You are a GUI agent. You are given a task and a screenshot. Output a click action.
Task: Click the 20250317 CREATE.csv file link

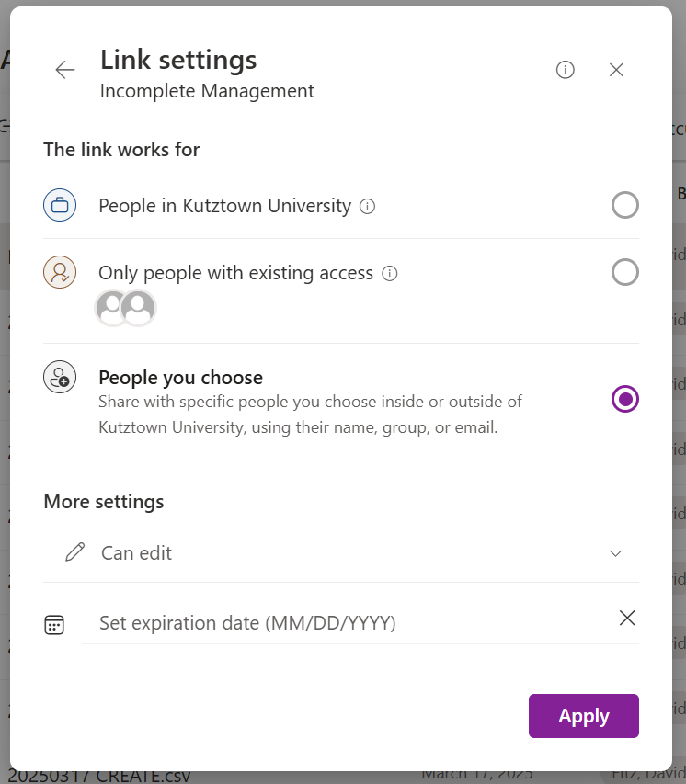(99, 775)
